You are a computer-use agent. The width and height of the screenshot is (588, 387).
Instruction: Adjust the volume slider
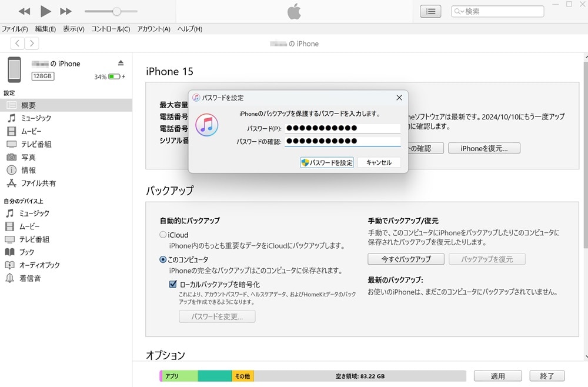pos(116,11)
